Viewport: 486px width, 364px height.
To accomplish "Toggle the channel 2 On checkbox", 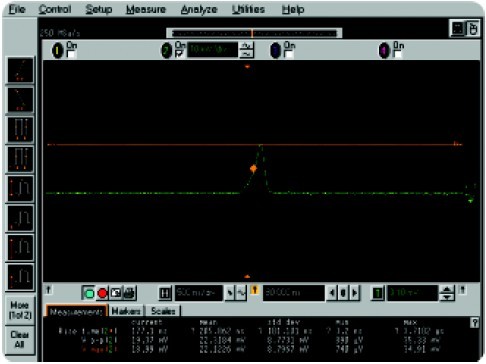I will (179, 54).
